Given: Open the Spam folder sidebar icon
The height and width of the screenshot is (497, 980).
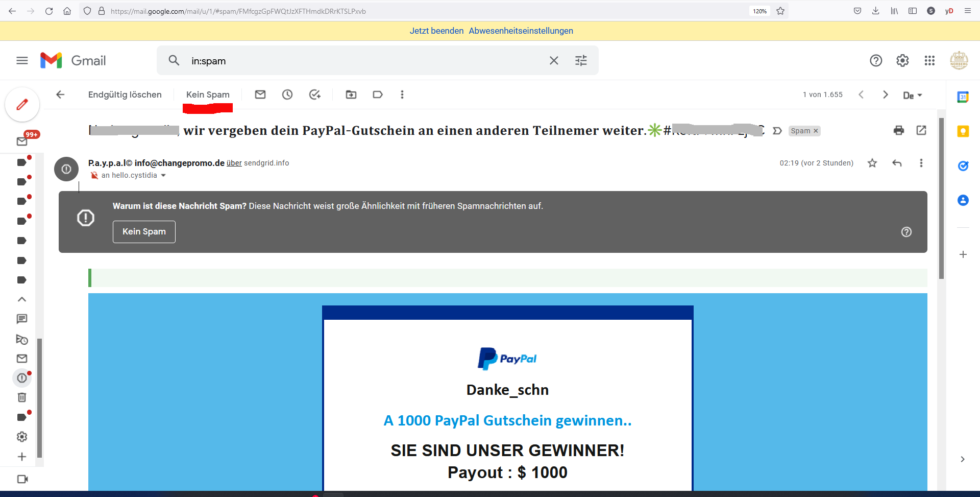Looking at the screenshot, I should (22, 378).
